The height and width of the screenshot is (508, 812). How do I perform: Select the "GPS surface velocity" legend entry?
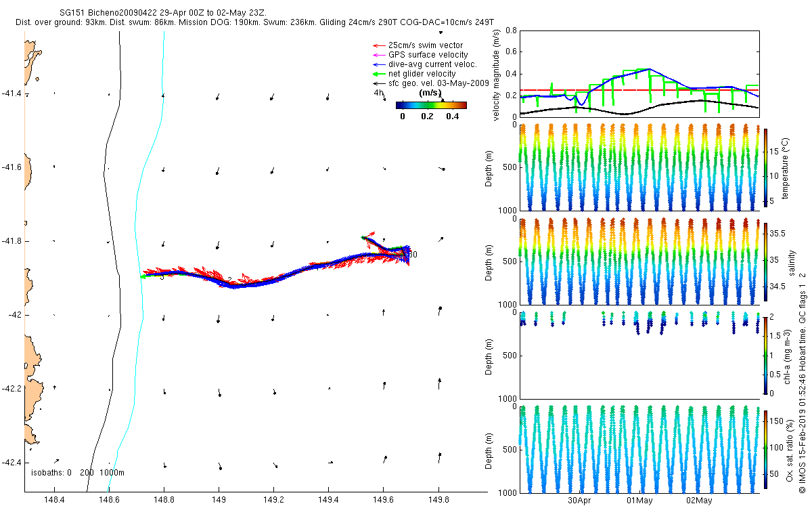click(428, 55)
